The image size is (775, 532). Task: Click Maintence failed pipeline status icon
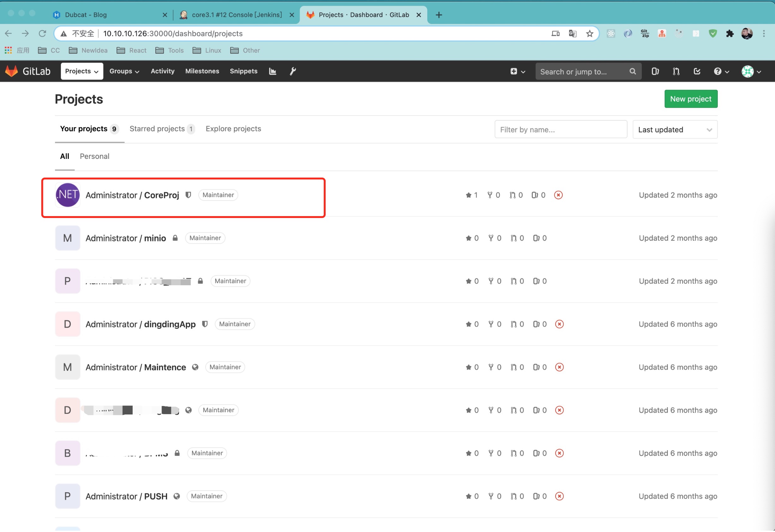559,367
